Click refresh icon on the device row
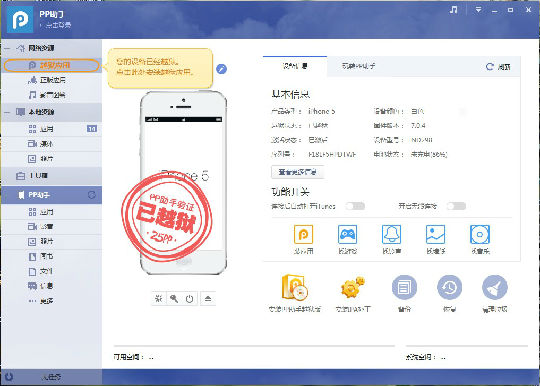Screen dimensions: 540x386 92,195
